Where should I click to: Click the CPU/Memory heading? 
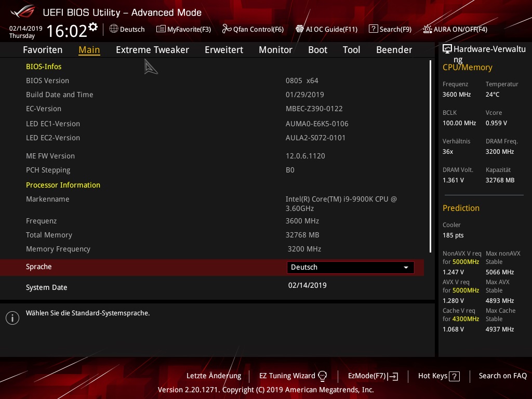[x=467, y=68]
